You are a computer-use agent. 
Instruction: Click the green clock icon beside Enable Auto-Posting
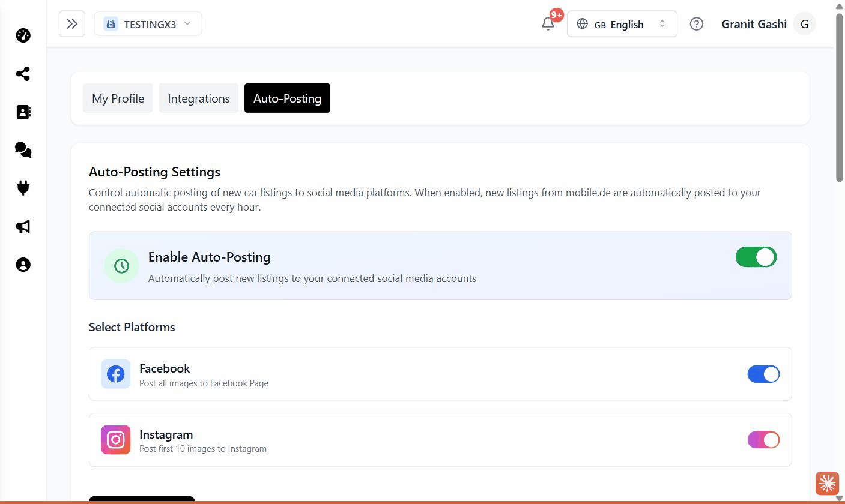(122, 266)
